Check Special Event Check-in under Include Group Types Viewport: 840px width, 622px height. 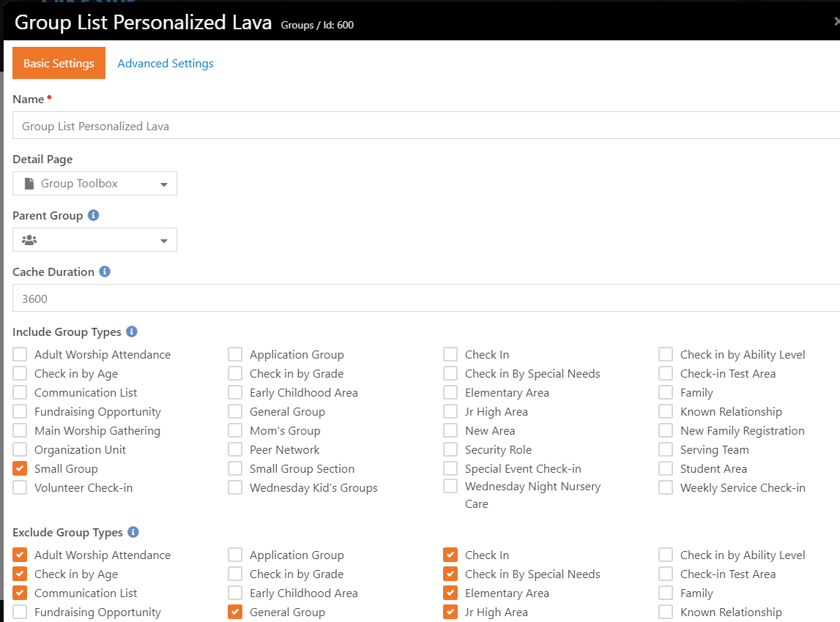coord(450,468)
